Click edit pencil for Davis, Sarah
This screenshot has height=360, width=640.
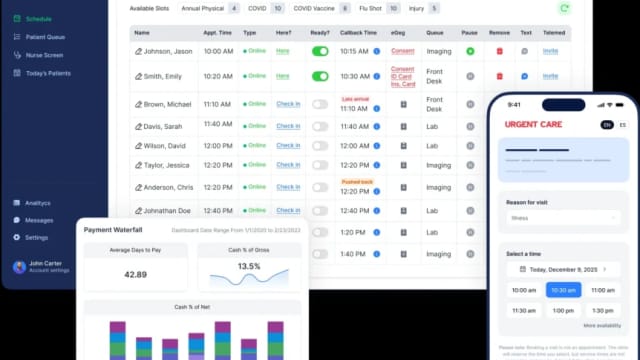[138, 127]
